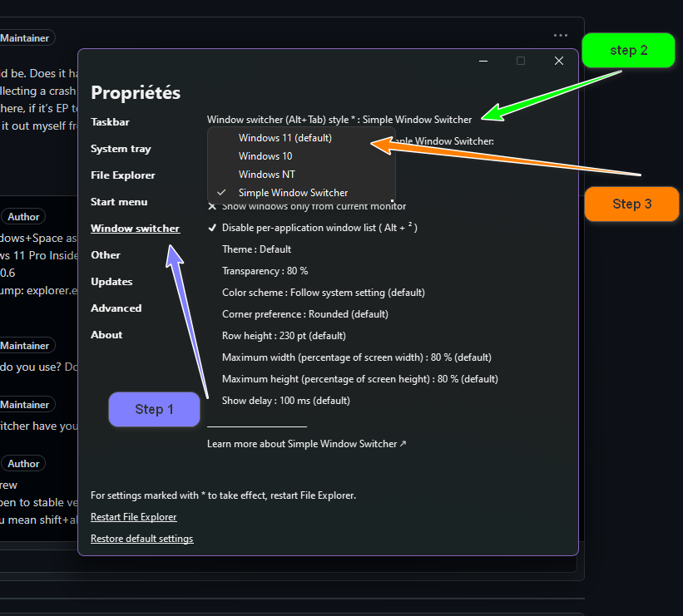683x616 pixels.
Task: Change Transparency: 80 % setting
Action: point(265,271)
